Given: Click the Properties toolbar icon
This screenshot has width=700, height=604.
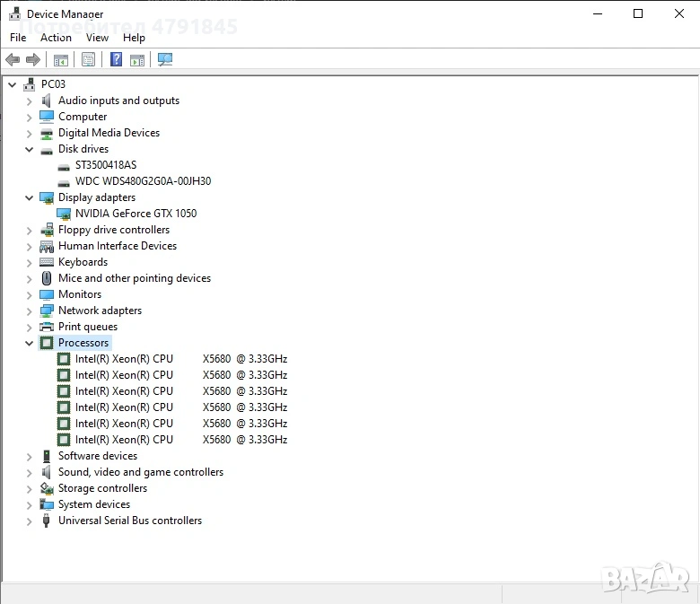Looking at the screenshot, I should tap(88, 60).
